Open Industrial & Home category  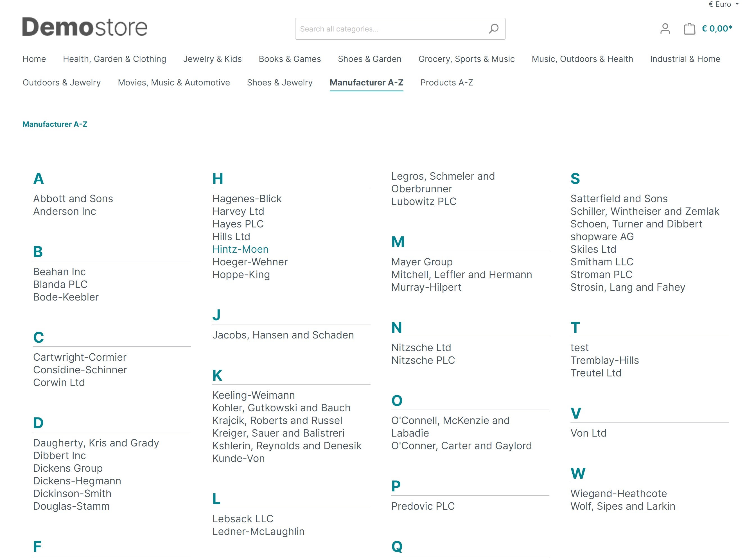click(x=685, y=59)
